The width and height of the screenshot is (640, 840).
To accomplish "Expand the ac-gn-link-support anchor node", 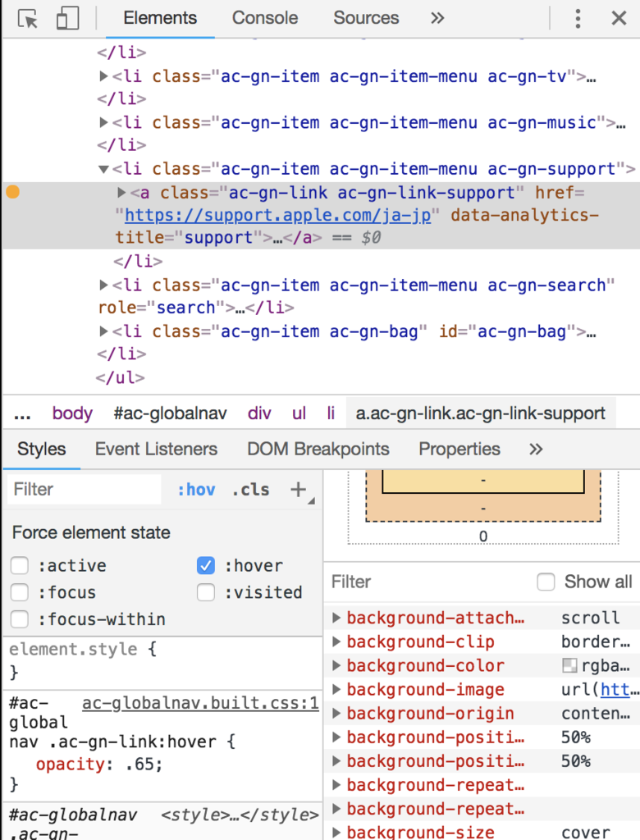I will (x=121, y=192).
